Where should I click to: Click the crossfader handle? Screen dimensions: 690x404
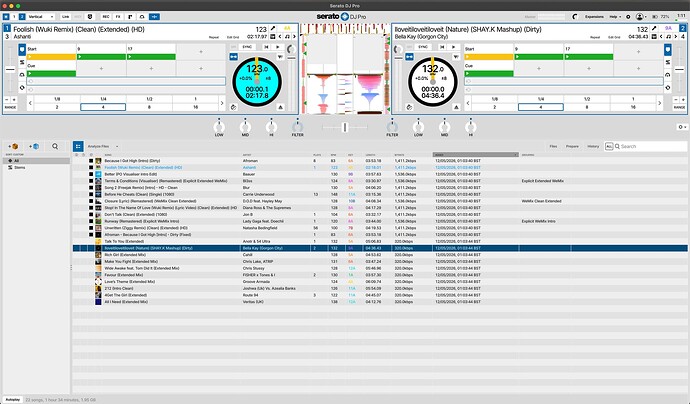[345, 127]
